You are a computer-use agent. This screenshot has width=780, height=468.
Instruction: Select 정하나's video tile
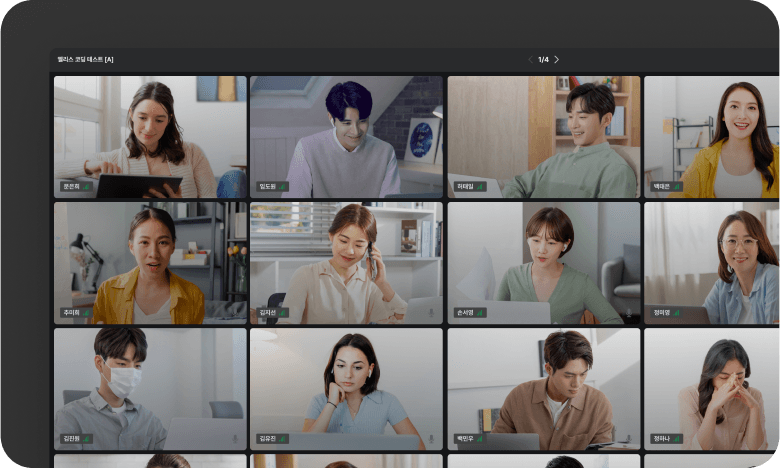[x=712, y=389]
